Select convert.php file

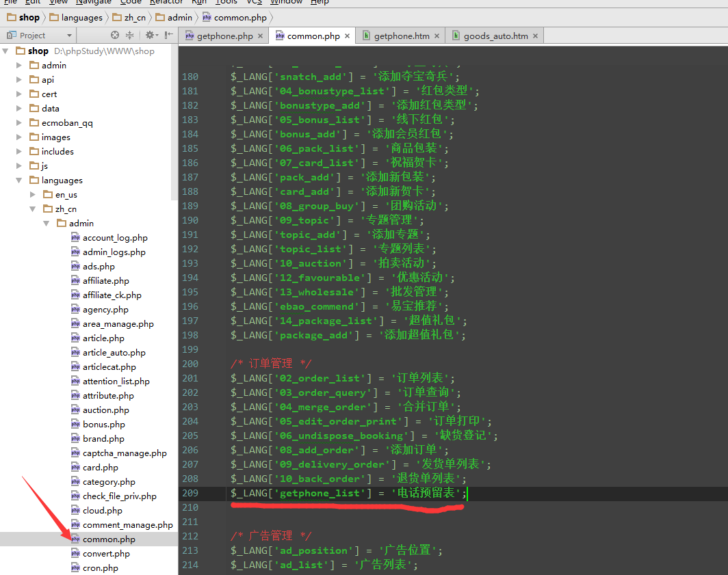click(x=106, y=554)
